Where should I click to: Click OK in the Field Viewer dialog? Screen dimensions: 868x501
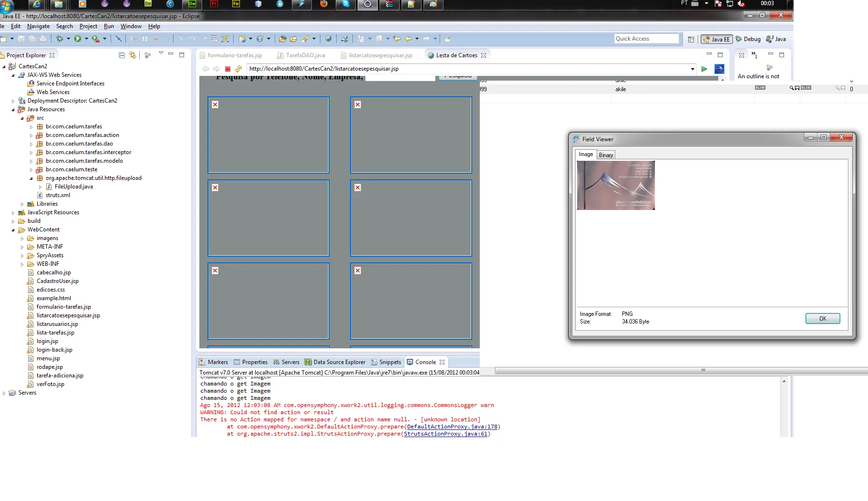(822, 318)
